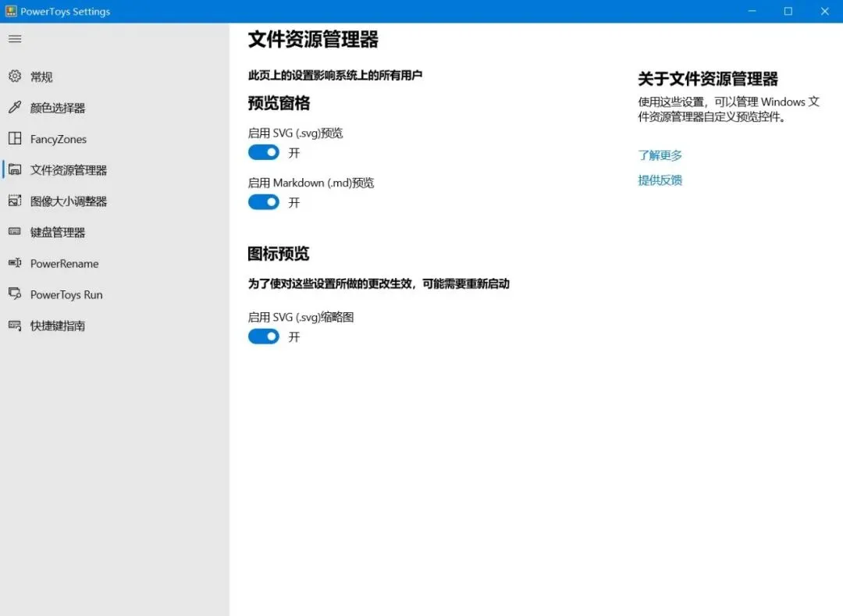Click the PowerToys app icon in title bar

click(11, 11)
